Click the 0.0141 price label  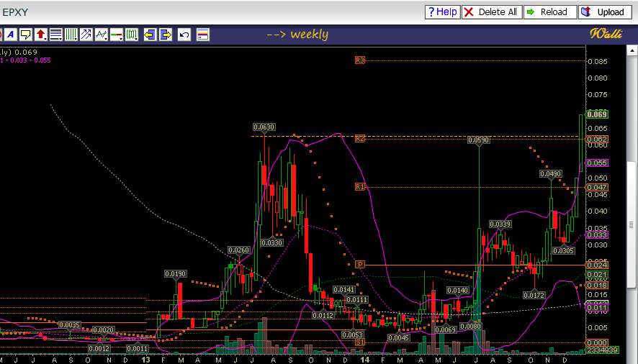(344, 290)
